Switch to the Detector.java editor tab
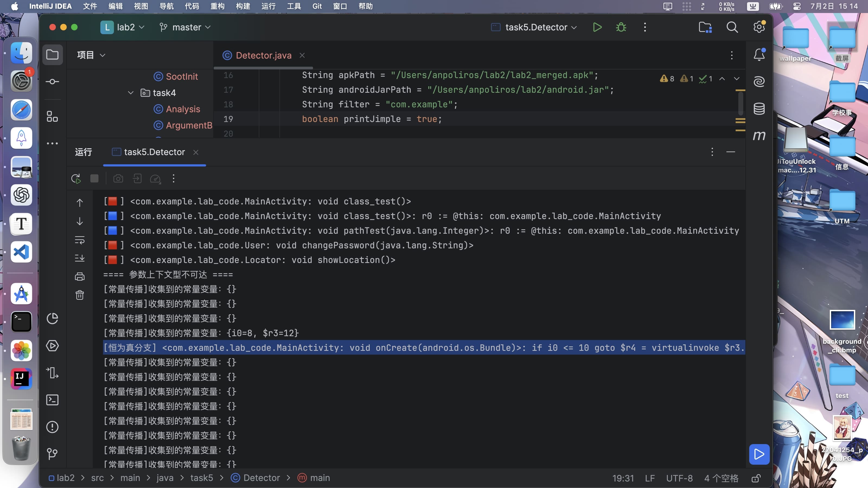The image size is (868, 488). 263,55
